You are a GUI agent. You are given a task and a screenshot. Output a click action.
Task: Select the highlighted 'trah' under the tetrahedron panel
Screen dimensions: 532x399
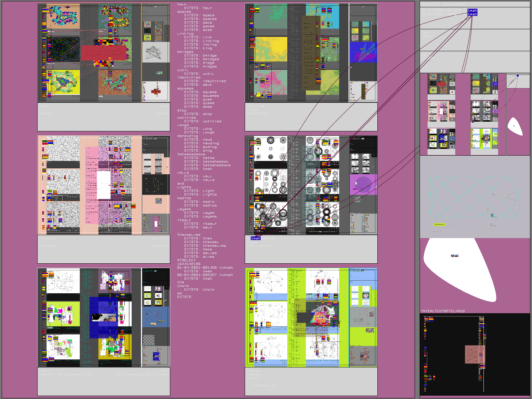click(256, 238)
